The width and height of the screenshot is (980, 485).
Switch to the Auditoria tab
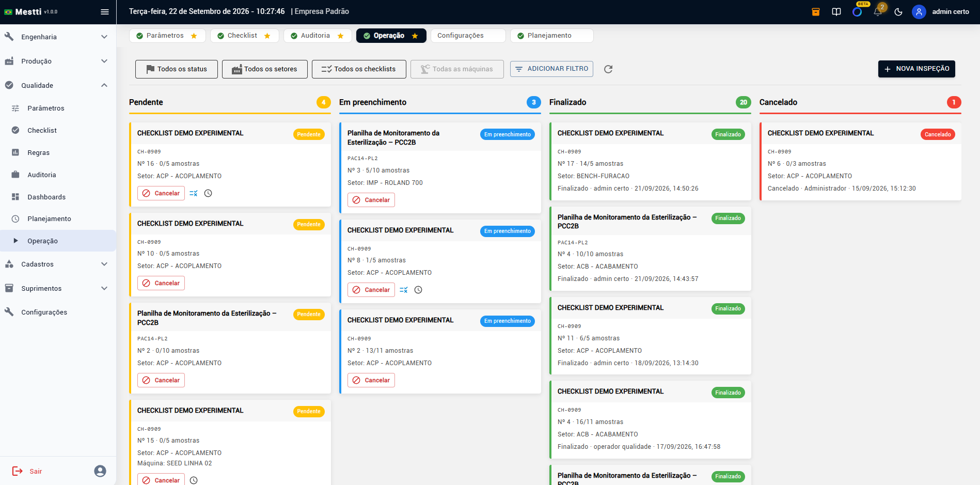click(x=318, y=36)
